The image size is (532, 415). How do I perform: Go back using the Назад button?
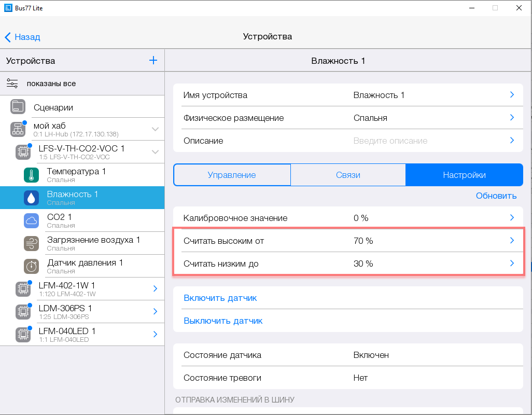coord(23,37)
